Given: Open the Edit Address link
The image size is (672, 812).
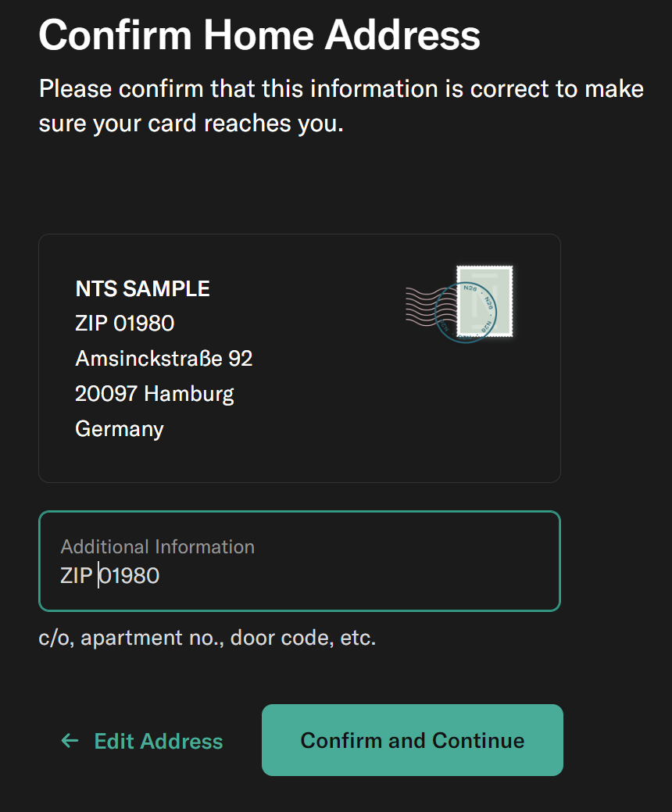Looking at the screenshot, I should [x=158, y=741].
